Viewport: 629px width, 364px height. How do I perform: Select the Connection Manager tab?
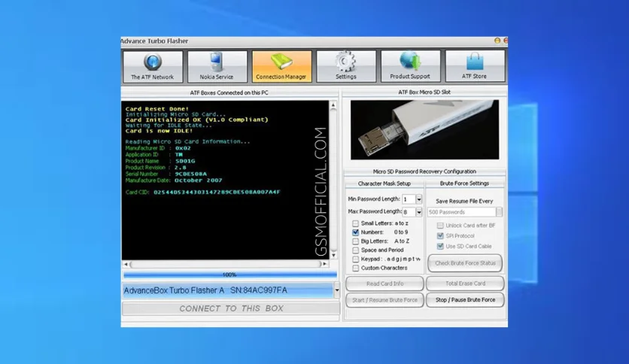point(281,66)
